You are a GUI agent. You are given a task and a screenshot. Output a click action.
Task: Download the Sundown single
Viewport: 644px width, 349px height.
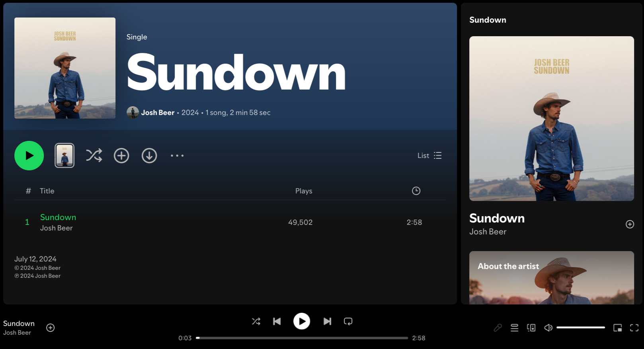[149, 156]
